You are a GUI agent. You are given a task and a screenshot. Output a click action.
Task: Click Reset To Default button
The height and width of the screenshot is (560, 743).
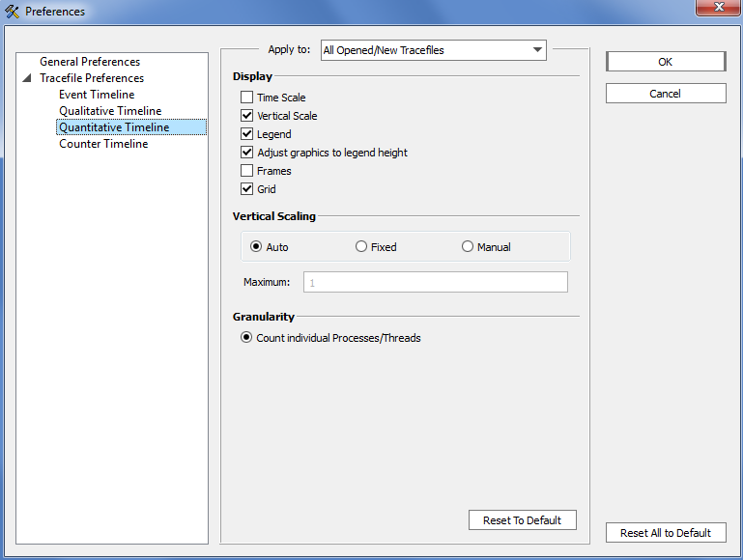point(523,520)
